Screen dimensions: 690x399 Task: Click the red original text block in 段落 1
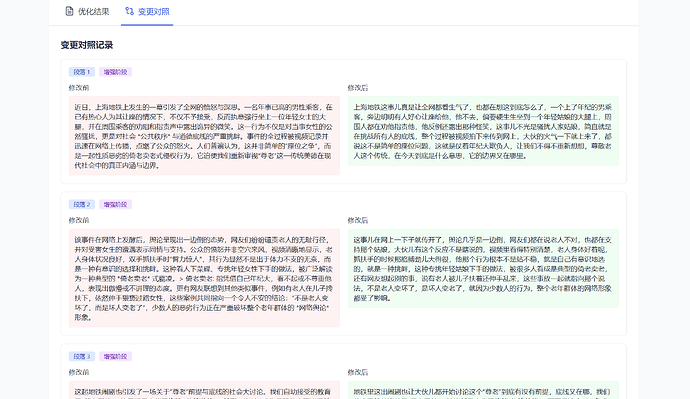pos(204,136)
